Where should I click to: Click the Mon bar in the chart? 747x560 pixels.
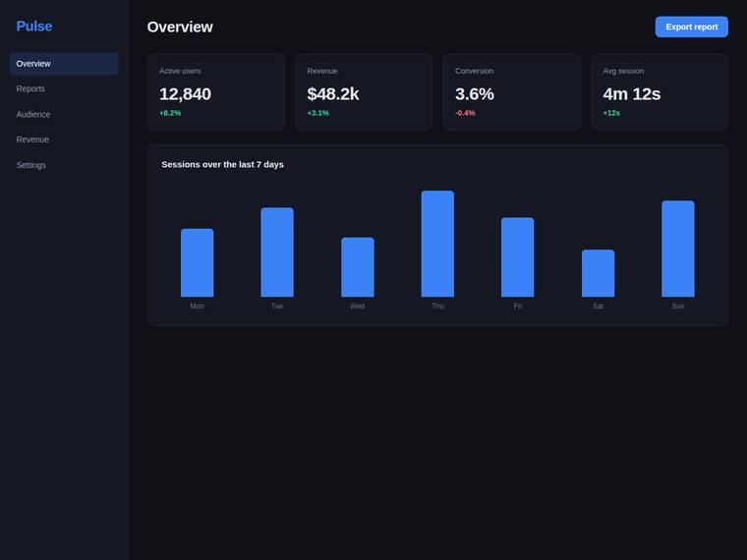click(198, 263)
